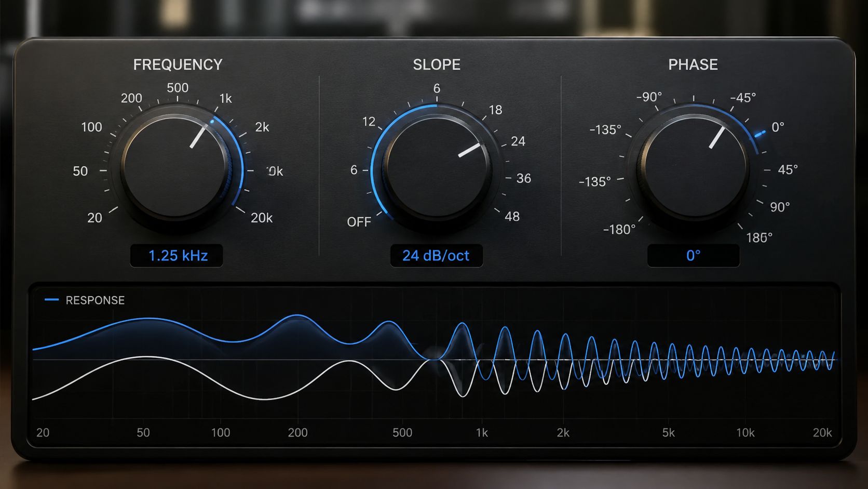Click the 100 label on response graph axis
Viewport: 868px width, 489px height.
[x=221, y=432]
